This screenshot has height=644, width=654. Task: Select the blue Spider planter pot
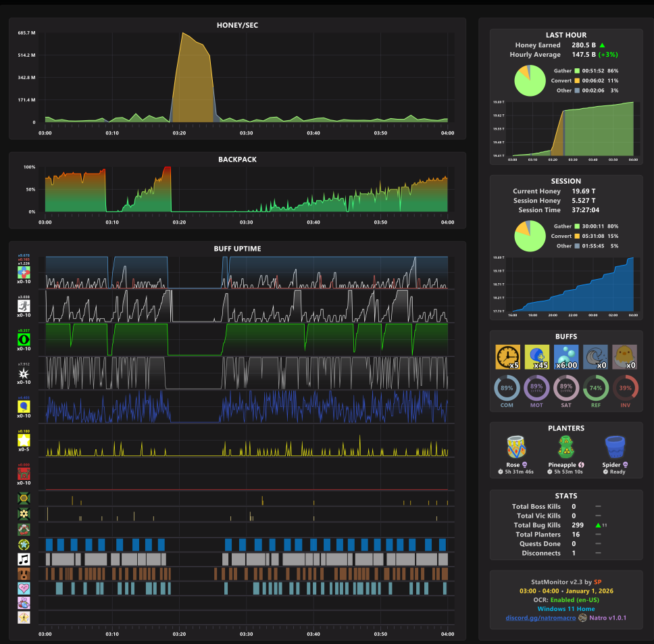pos(615,447)
